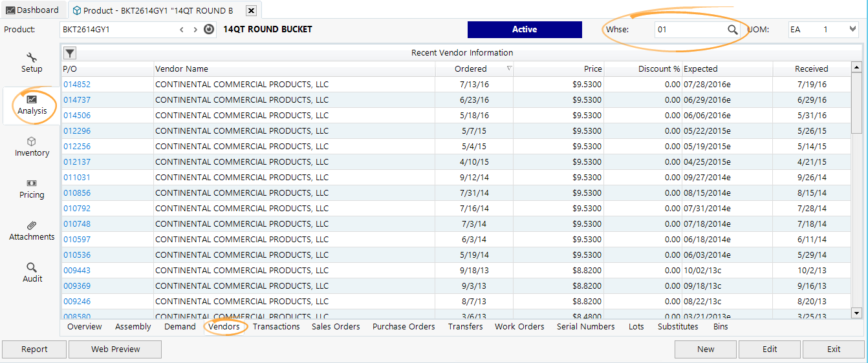Click the scrollbar up arrow
The height and width of the screenshot is (363, 868).
[x=857, y=67]
